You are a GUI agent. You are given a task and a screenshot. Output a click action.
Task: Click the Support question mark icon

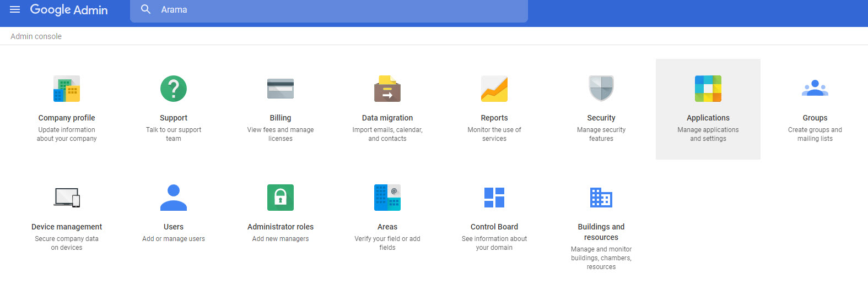pos(174,89)
